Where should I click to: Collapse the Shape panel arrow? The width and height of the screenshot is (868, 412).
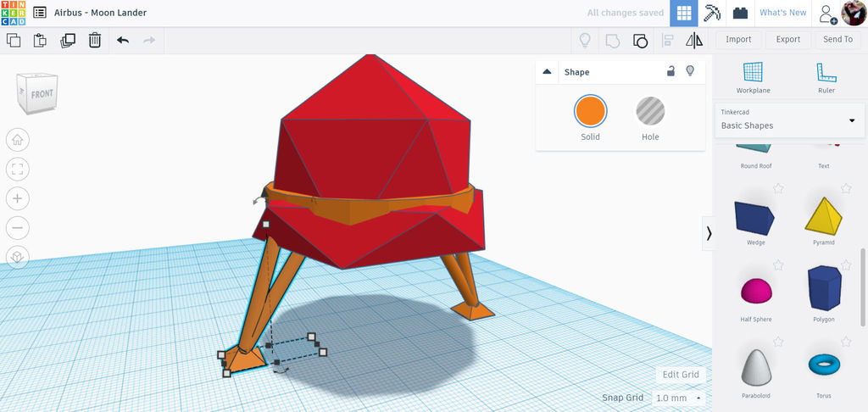click(x=547, y=71)
